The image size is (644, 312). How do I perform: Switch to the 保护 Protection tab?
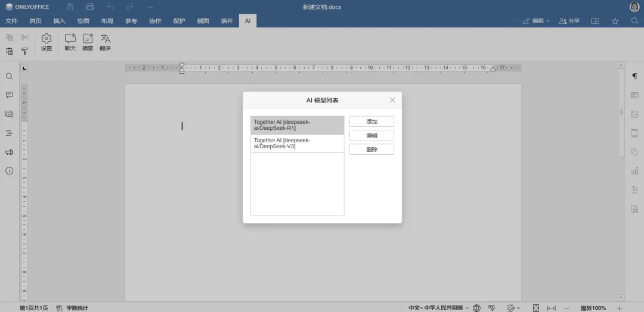[x=179, y=21]
